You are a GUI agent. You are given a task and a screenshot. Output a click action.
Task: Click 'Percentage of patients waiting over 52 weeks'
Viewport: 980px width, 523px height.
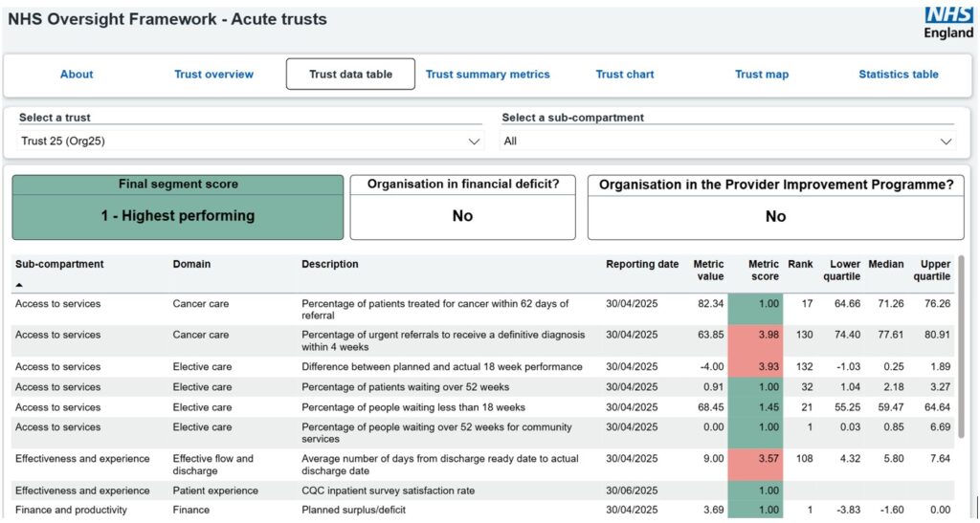point(405,387)
